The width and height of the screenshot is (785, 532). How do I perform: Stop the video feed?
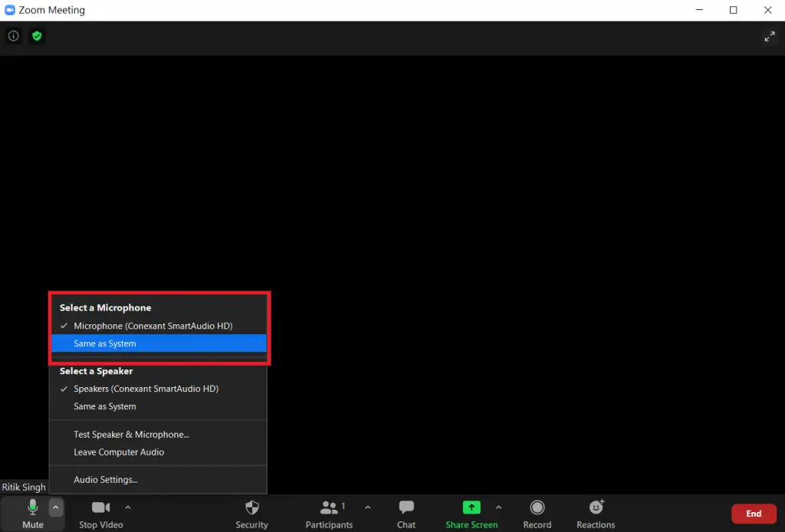100,512
